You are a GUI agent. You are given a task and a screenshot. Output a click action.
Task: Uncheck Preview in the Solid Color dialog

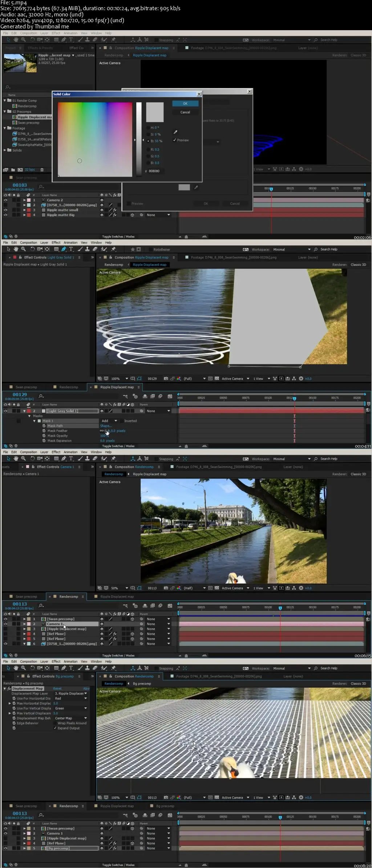175,140
